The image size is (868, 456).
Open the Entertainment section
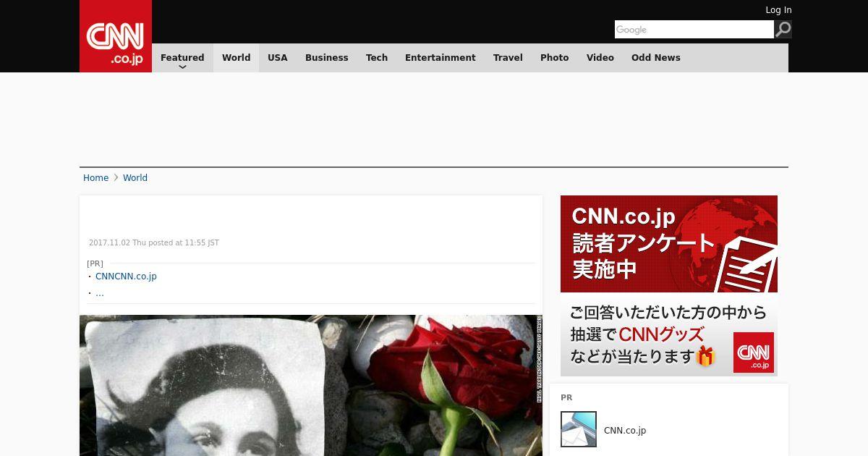point(441,58)
